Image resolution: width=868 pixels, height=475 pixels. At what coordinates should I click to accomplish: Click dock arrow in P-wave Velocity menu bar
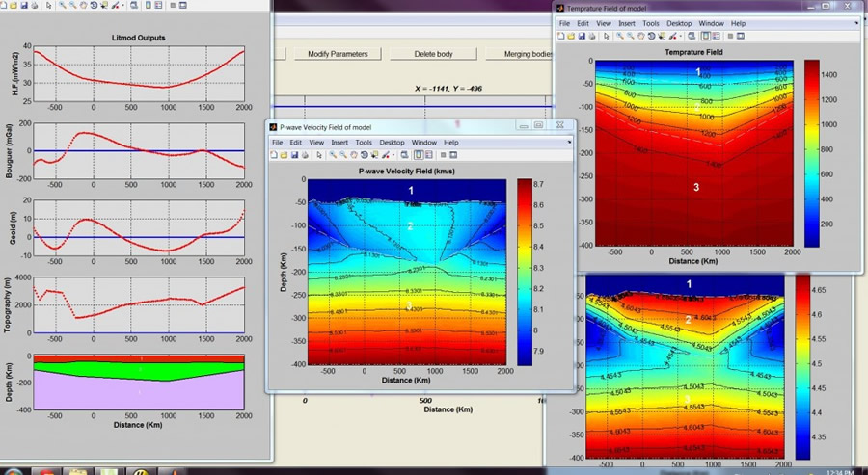[569, 142]
